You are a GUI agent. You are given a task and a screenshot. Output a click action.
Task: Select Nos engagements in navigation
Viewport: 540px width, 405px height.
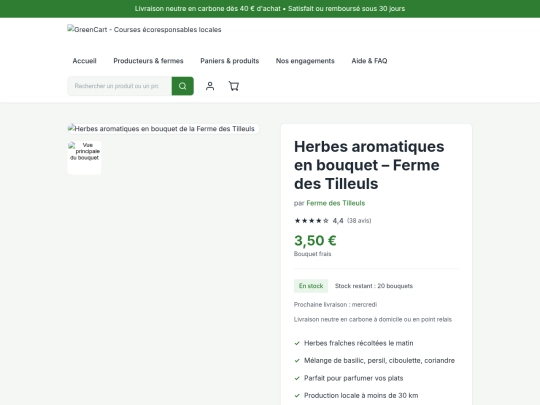[305, 61]
